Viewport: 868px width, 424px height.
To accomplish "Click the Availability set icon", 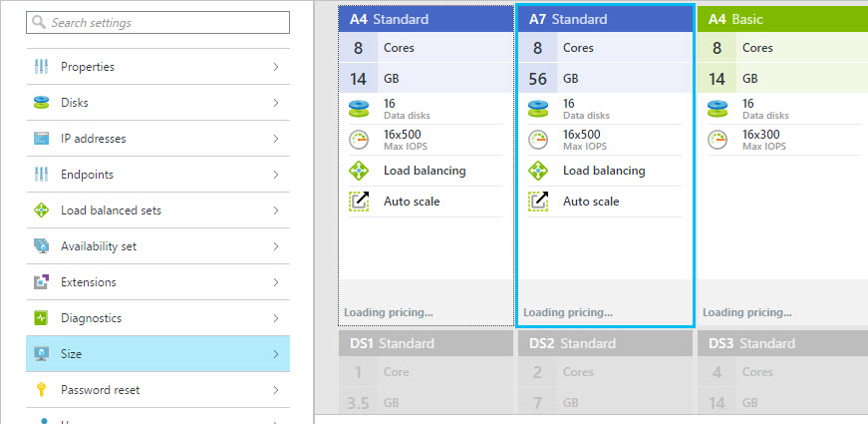I will click(x=41, y=246).
